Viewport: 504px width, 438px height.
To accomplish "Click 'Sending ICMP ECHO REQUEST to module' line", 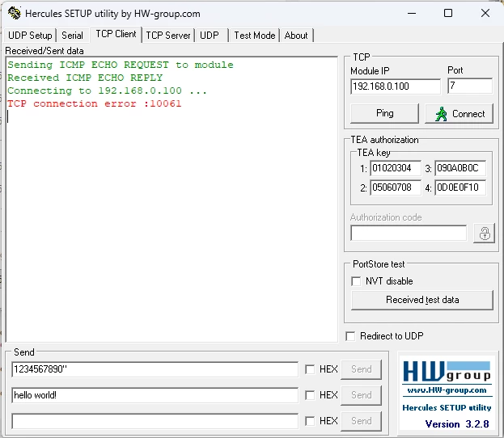I will coord(121,65).
